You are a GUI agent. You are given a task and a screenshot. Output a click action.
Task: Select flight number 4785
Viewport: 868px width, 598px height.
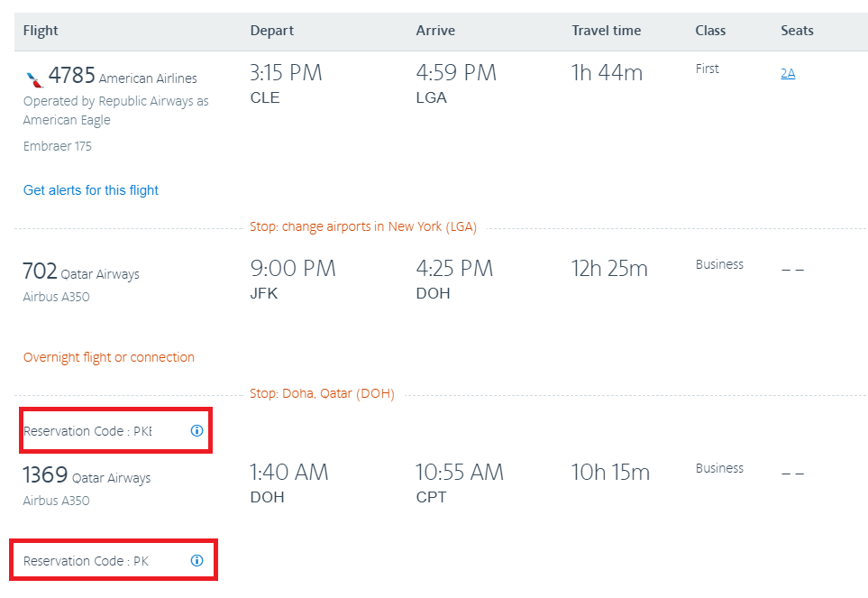coord(72,75)
